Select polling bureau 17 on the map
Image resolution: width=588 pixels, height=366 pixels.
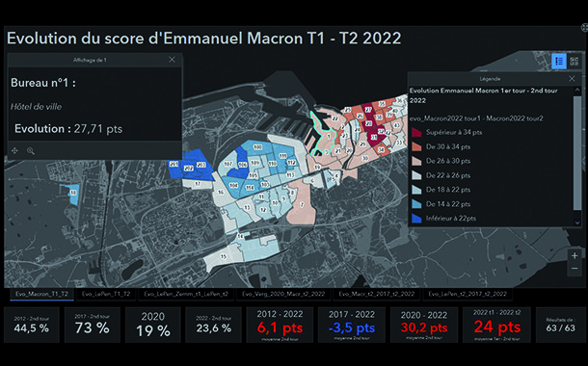198,184
